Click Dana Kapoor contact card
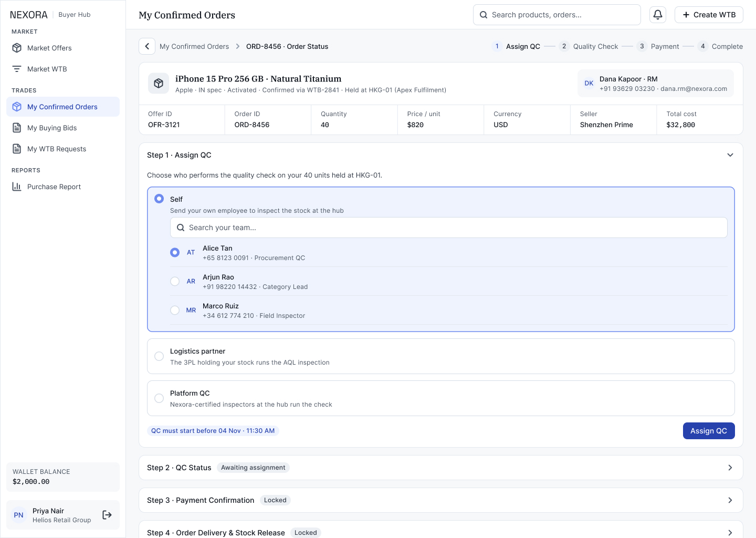Screen dimensions: 756x538 click(656, 84)
